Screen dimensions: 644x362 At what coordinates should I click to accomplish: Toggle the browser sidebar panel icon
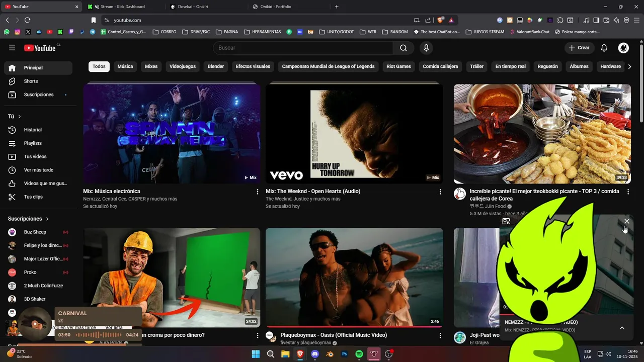pos(596,20)
